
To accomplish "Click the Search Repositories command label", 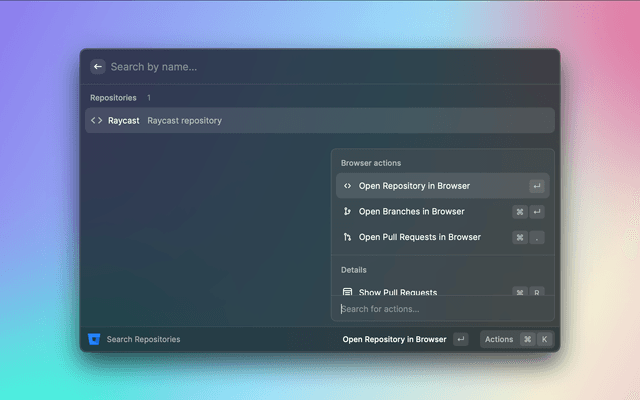I will coord(143,339).
